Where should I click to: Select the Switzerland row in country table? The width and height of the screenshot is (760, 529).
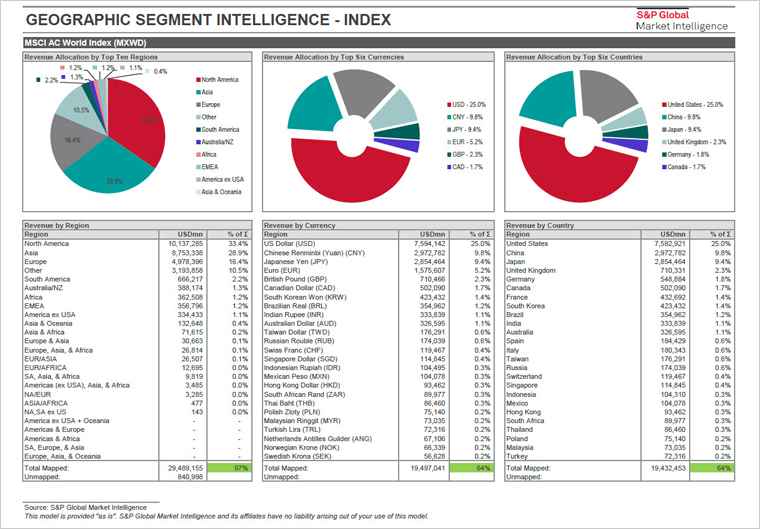pyautogui.click(x=619, y=377)
